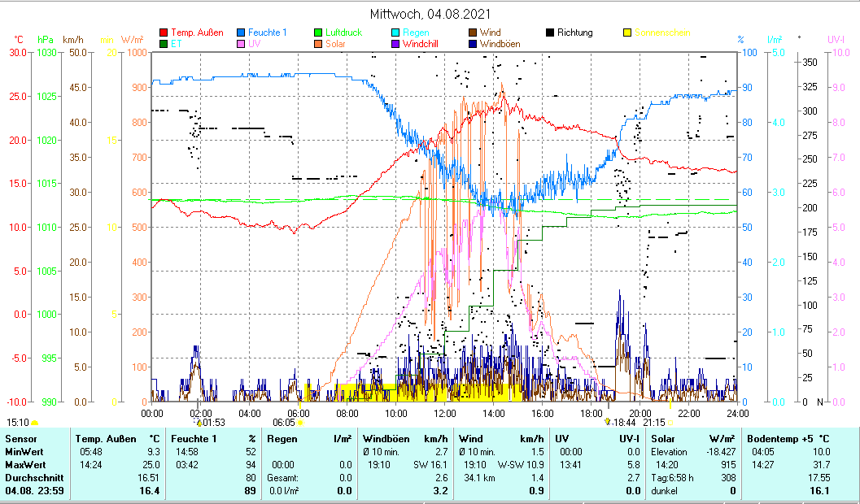
Task: Click the dark blue Windböen legend square
Action: point(473,44)
